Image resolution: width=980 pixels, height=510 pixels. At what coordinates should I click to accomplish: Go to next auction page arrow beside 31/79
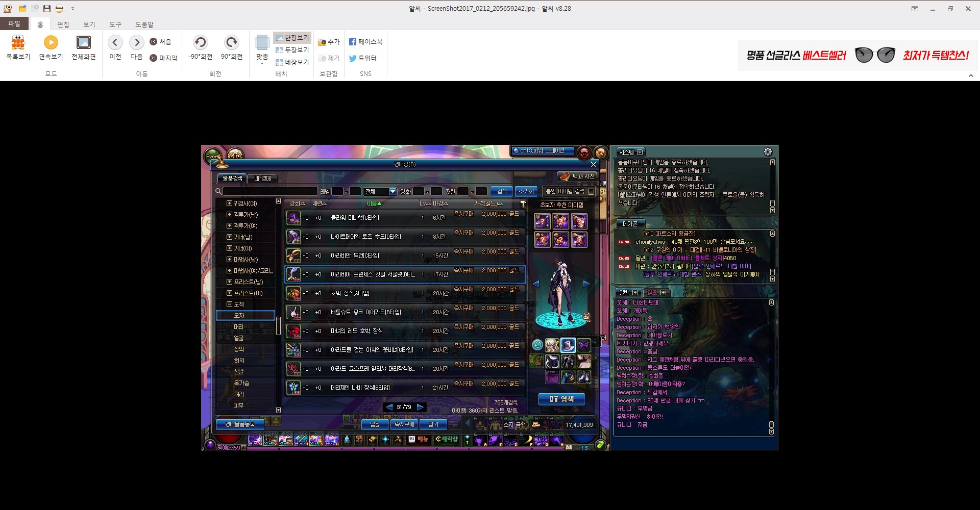[x=420, y=407]
